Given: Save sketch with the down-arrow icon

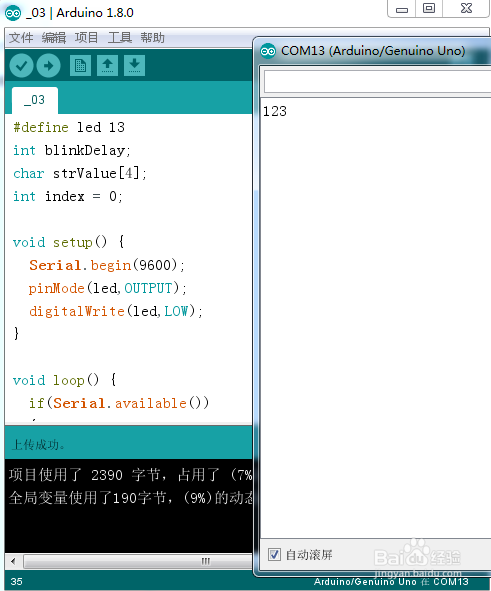Looking at the screenshot, I should click(x=135, y=66).
